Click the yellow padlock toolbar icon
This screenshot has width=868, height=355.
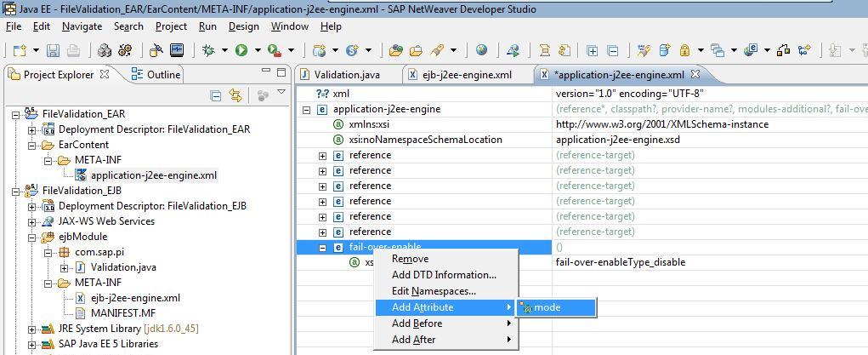pos(684,50)
